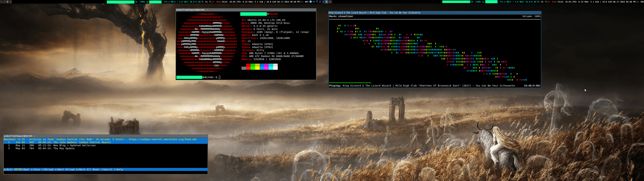
Task: Click the date 06-17-2024 beside the tray icons
Action: click(283, 2)
